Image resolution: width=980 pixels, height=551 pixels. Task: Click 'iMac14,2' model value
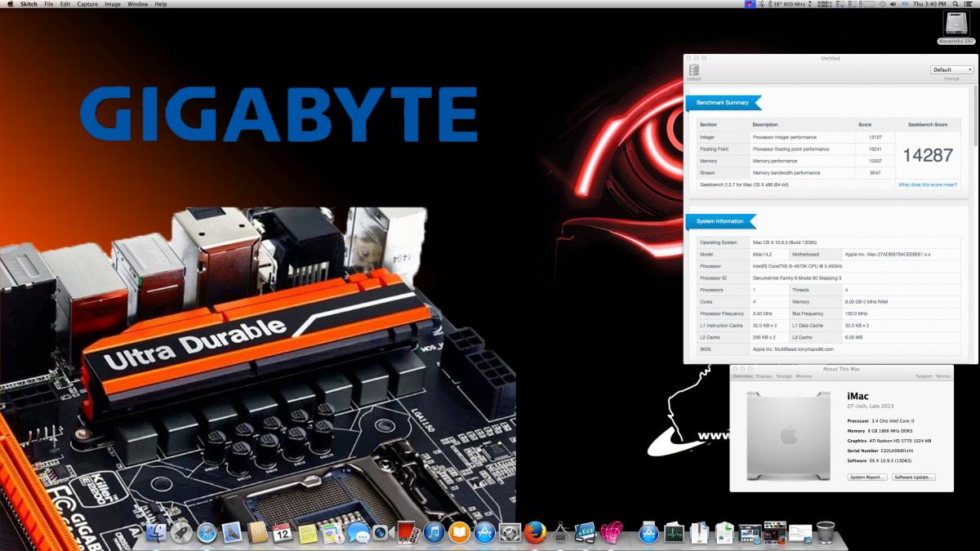coord(764,255)
